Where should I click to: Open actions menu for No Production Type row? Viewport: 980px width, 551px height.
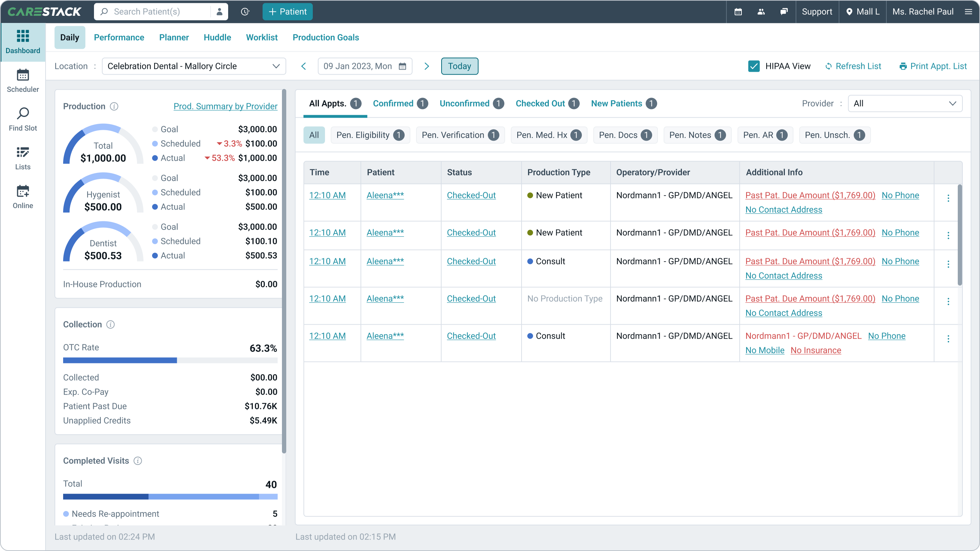(x=948, y=301)
